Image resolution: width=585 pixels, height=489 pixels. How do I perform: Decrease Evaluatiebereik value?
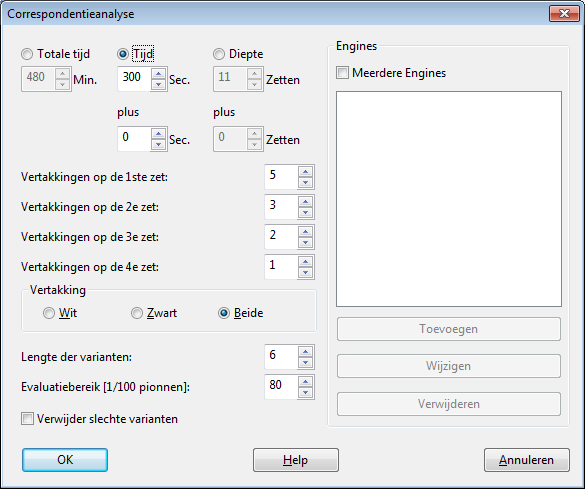[306, 393]
